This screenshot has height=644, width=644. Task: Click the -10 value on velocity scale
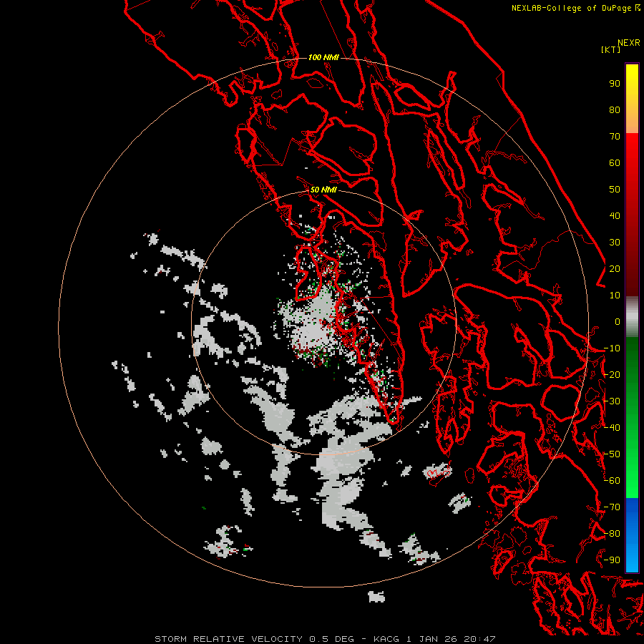[x=612, y=348]
